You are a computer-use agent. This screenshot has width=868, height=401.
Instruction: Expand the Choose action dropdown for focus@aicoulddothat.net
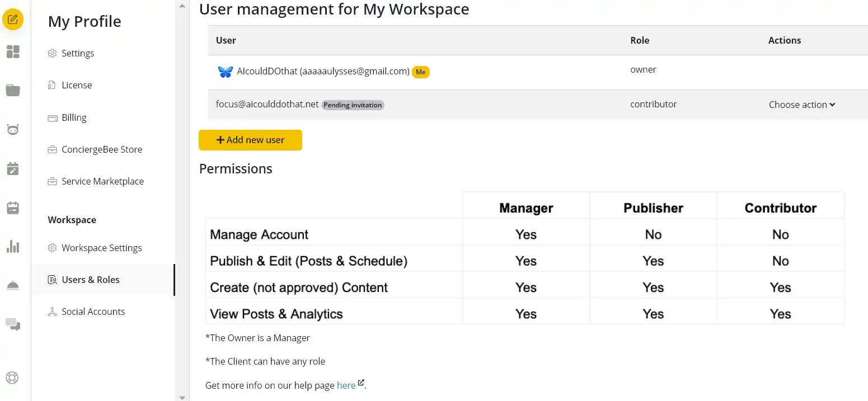point(802,105)
